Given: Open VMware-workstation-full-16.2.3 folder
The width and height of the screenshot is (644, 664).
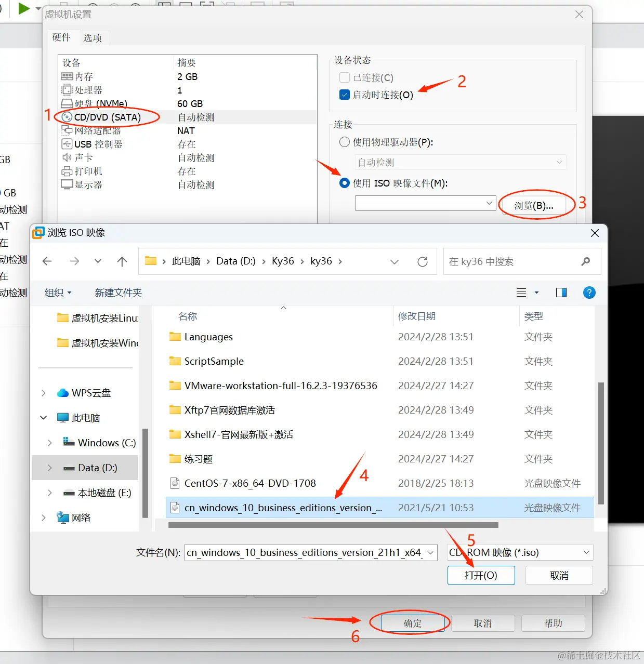Looking at the screenshot, I should pos(280,386).
